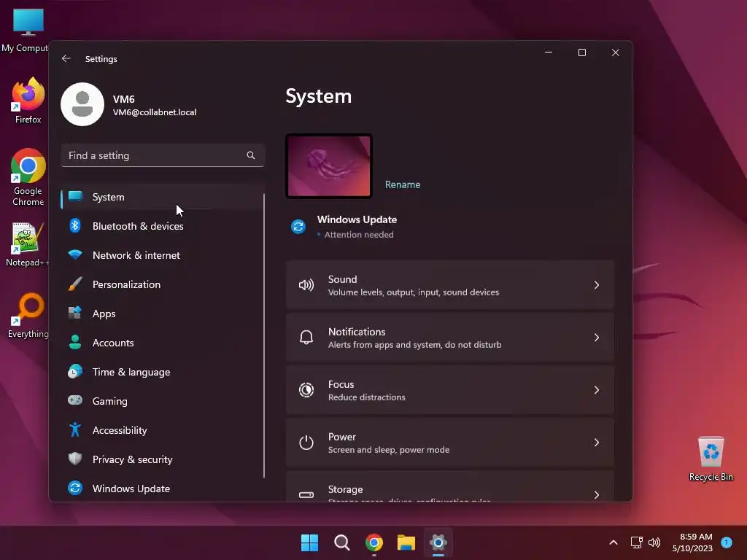The width and height of the screenshot is (747, 560).
Task: Click the Accounts person icon
Action: pyautogui.click(x=75, y=342)
